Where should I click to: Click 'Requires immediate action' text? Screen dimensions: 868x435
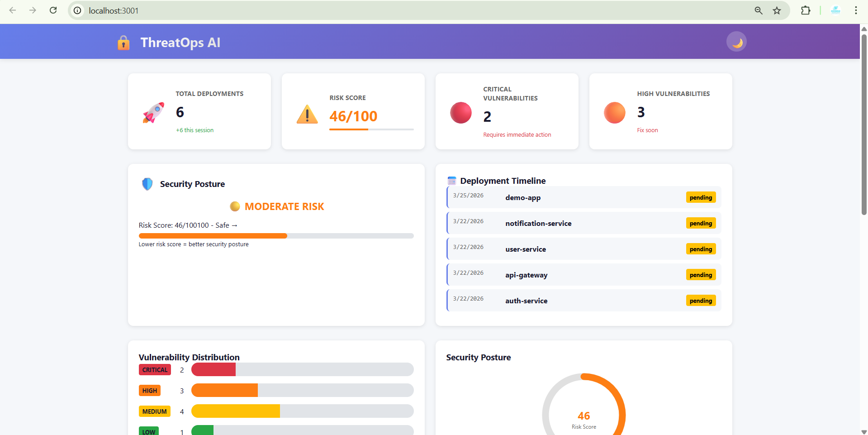[517, 134]
